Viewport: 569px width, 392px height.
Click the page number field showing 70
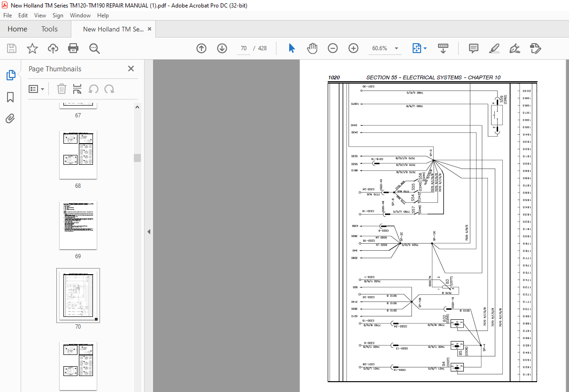point(243,48)
